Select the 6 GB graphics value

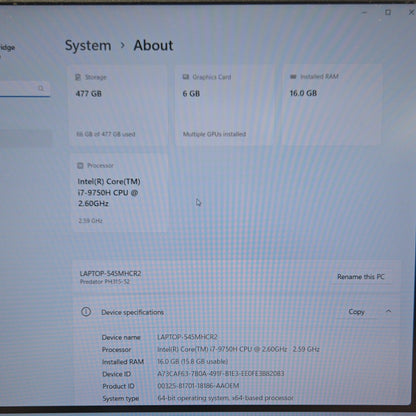[191, 94]
